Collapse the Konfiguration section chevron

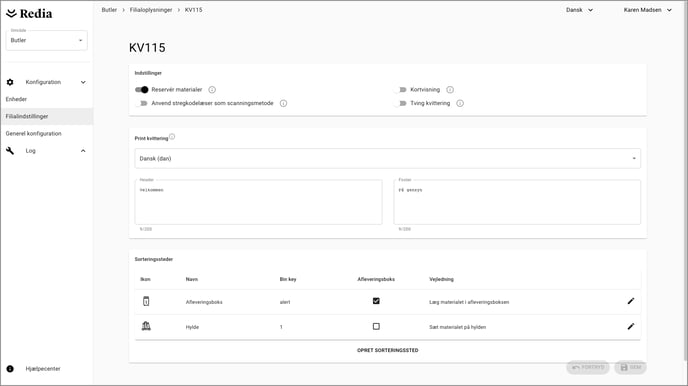(83, 82)
